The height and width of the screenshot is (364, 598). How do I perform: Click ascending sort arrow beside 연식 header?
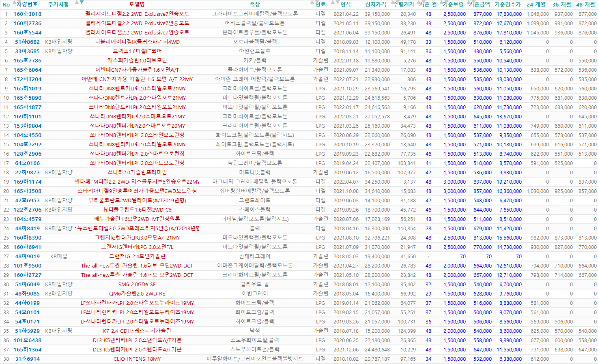pos(333,2)
